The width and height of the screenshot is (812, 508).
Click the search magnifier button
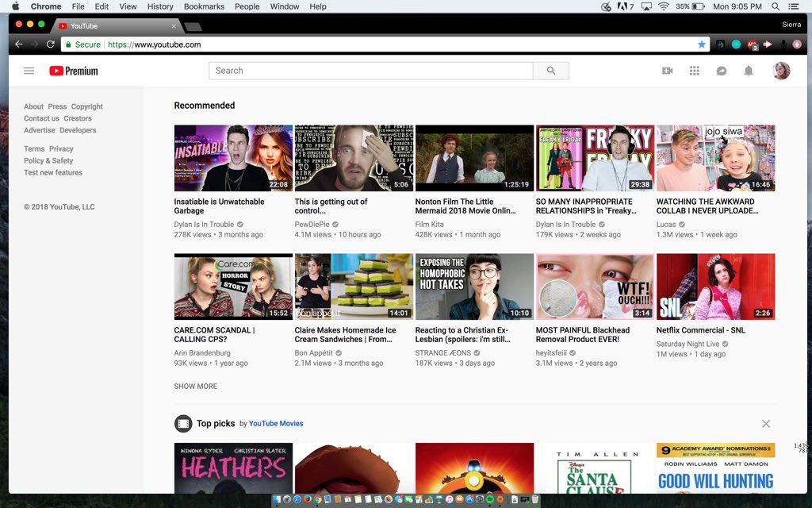click(x=551, y=71)
